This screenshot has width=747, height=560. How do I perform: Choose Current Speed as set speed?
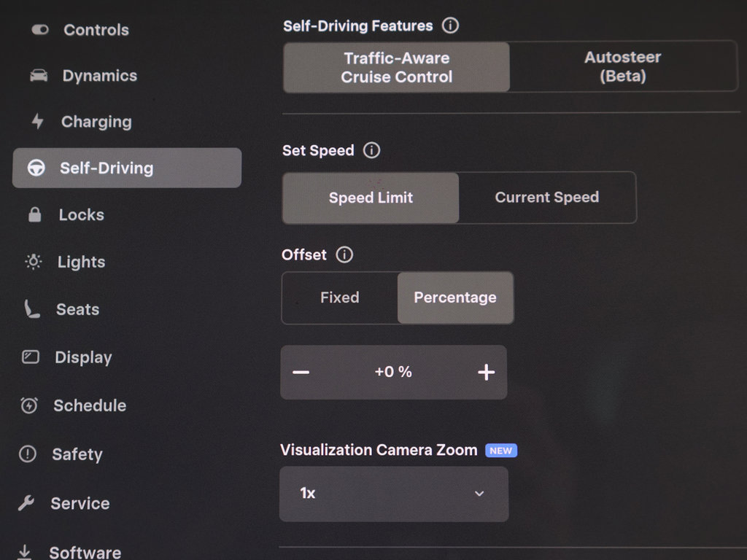coord(547,197)
